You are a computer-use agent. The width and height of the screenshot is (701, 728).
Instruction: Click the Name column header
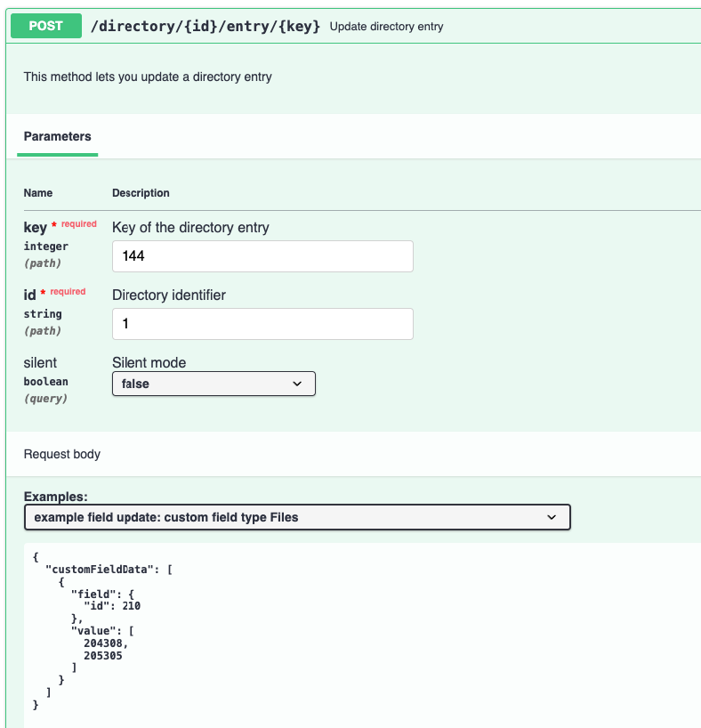coord(38,193)
